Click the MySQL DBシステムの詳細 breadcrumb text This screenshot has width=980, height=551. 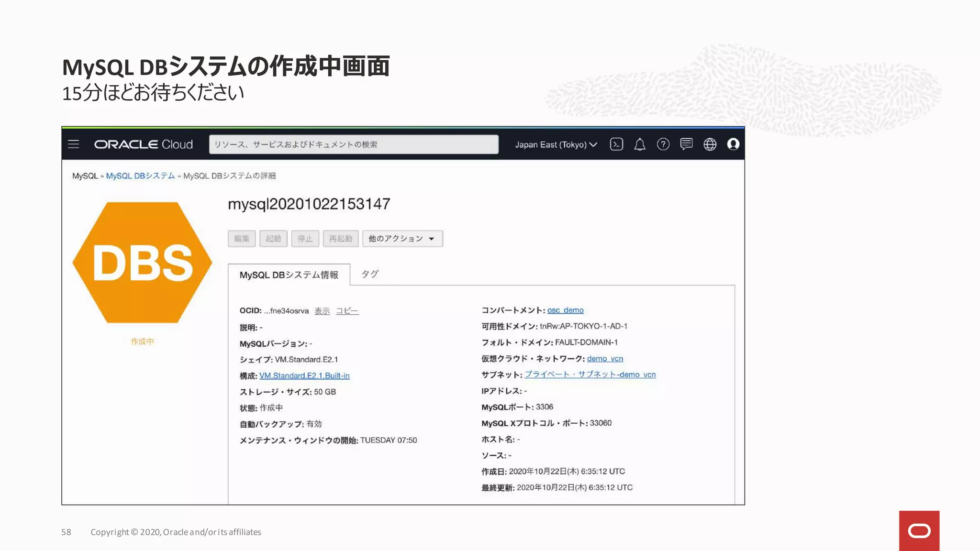coord(229,176)
